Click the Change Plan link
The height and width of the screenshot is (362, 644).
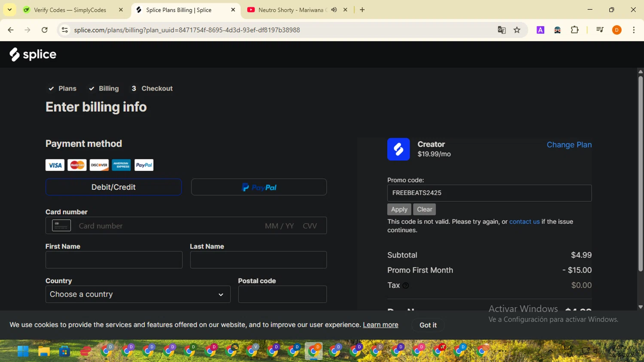tap(569, 145)
